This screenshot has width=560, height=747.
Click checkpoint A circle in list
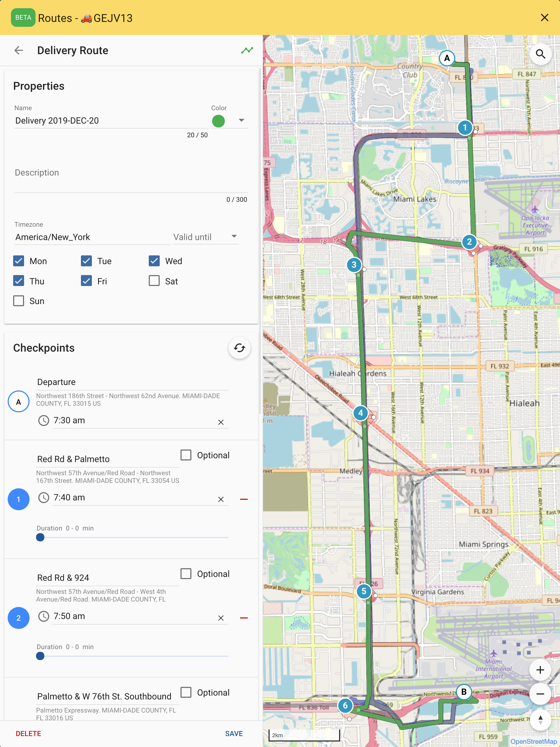(x=19, y=402)
